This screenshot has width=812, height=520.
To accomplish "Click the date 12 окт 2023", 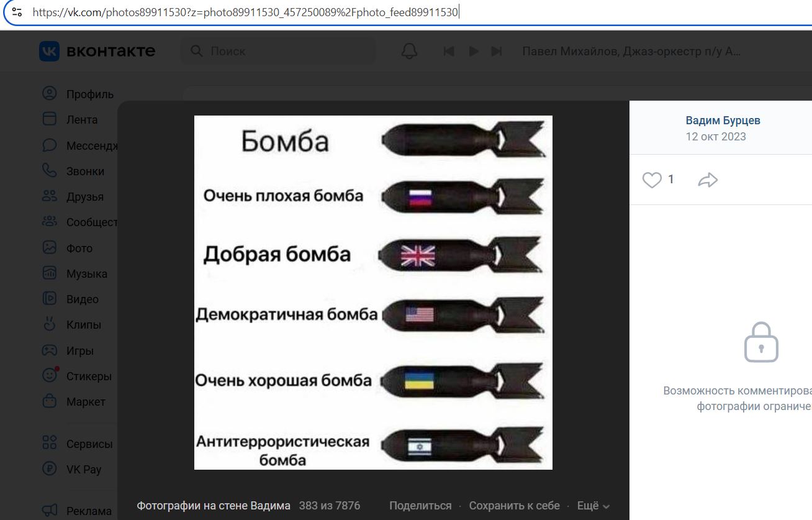I will (x=716, y=137).
